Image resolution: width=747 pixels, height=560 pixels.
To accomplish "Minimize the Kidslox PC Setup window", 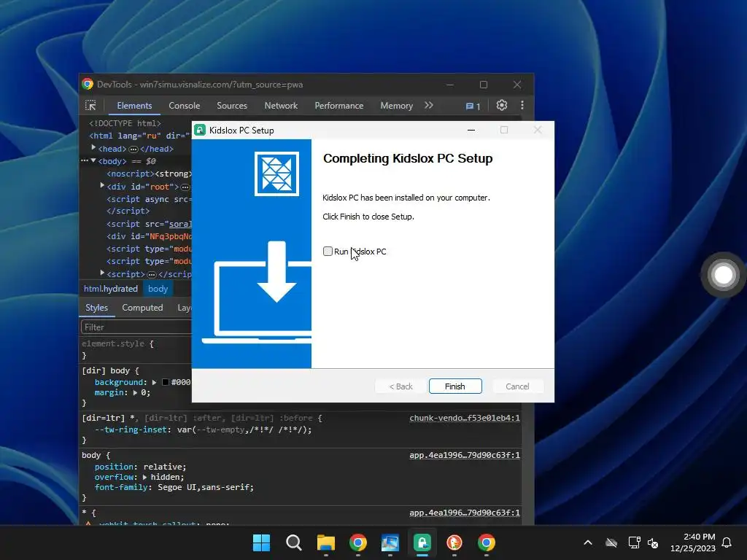I will [x=471, y=130].
